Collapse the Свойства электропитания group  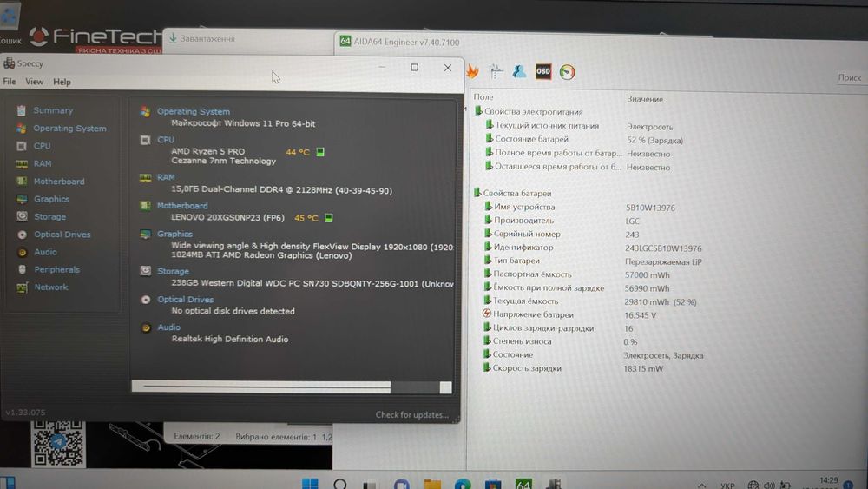[533, 111]
